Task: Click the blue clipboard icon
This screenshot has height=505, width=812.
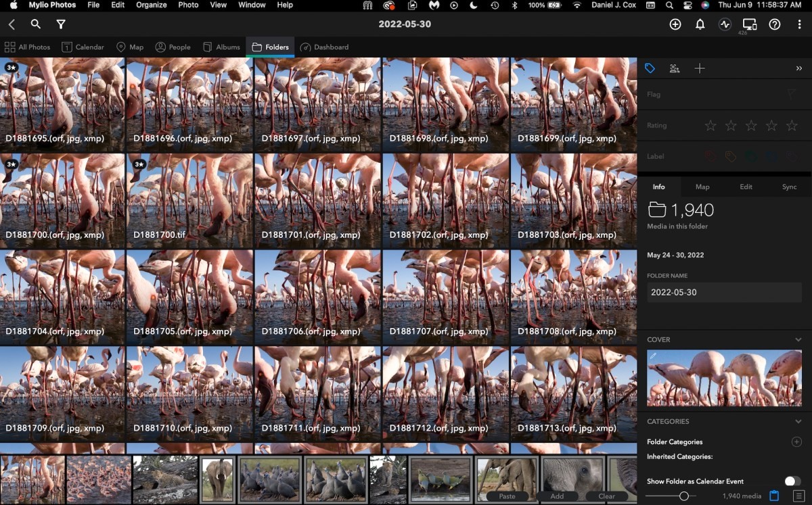Action: [775, 496]
